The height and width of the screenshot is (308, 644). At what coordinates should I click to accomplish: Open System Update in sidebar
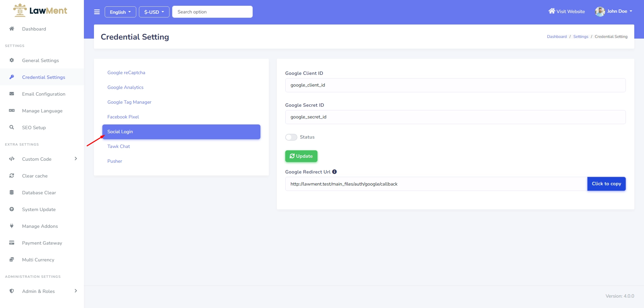tap(42, 209)
